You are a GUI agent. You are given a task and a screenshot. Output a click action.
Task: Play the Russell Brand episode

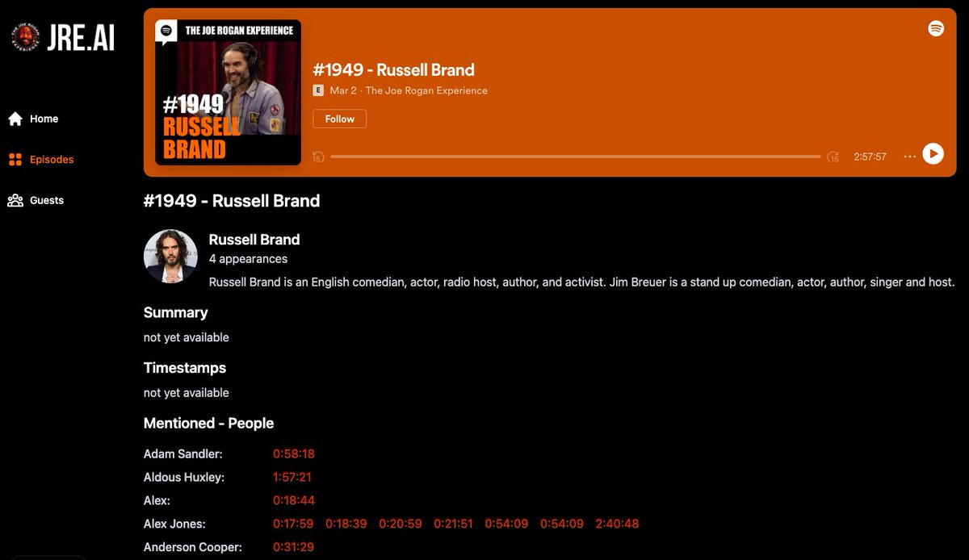click(x=933, y=153)
